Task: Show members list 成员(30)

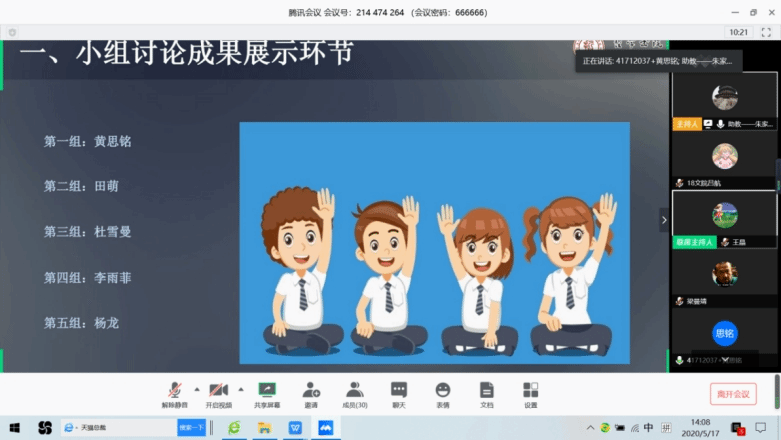Action: click(355, 392)
